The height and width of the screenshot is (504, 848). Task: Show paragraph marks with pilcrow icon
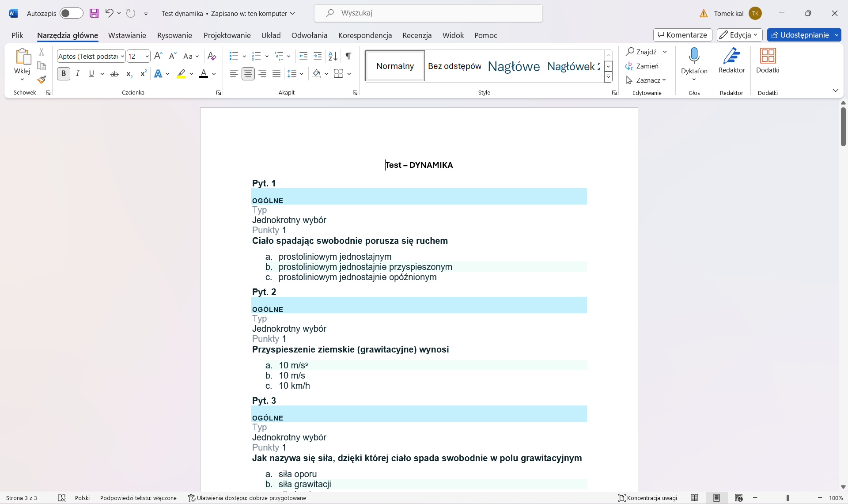tap(348, 56)
